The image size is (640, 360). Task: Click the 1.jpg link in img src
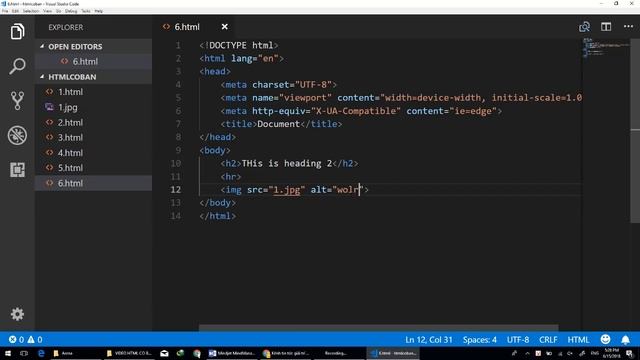pyautogui.click(x=287, y=190)
